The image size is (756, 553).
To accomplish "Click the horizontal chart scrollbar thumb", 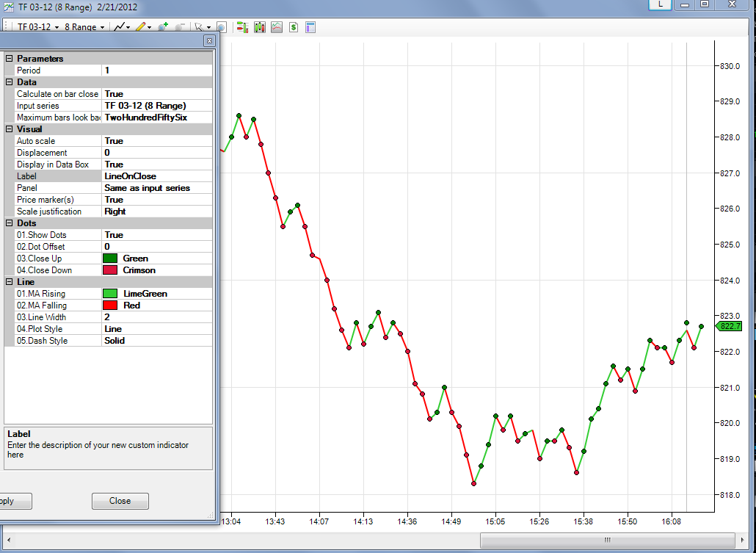I will pyautogui.click(x=608, y=540).
